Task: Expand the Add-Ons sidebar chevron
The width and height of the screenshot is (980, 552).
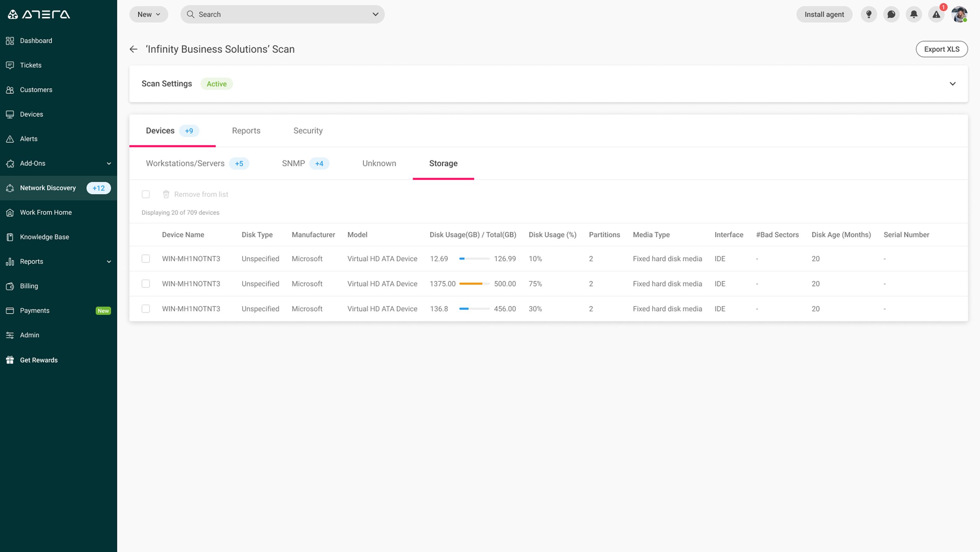Action: click(109, 163)
